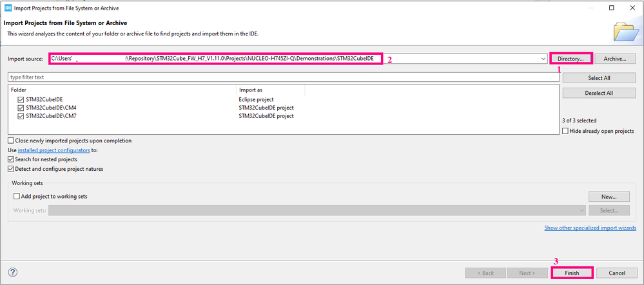Select STM32CubeIDE project cell for CM4
This screenshot has width=644, height=285.
[266, 108]
